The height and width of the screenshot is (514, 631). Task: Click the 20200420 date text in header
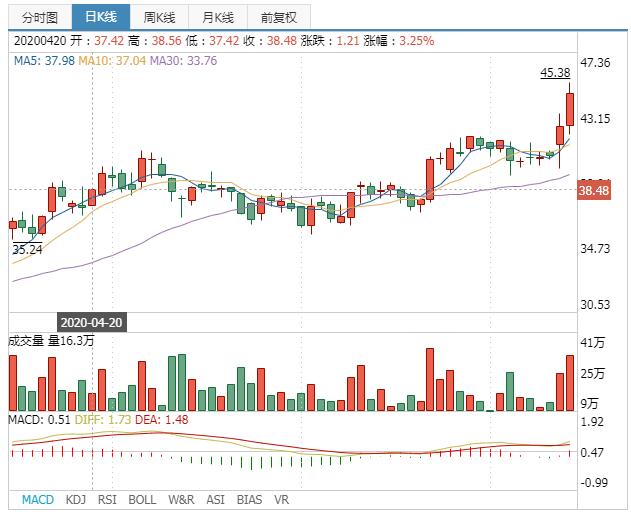pos(40,41)
